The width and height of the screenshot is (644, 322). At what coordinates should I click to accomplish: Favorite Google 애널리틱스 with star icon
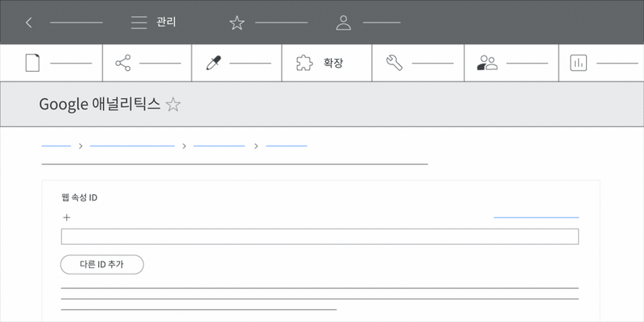(x=173, y=105)
